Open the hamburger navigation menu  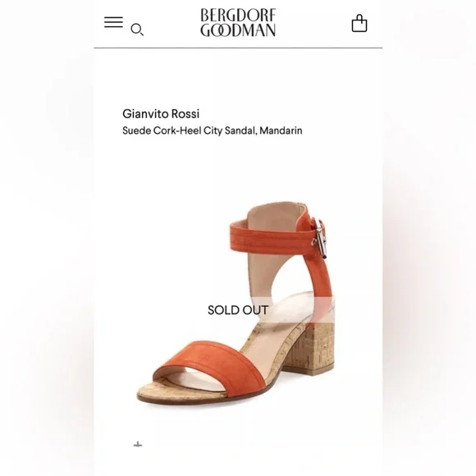(x=113, y=22)
